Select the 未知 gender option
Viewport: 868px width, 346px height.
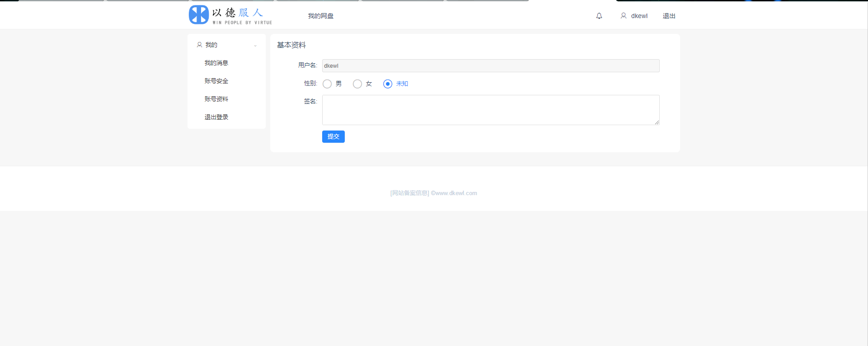click(x=388, y=84)
